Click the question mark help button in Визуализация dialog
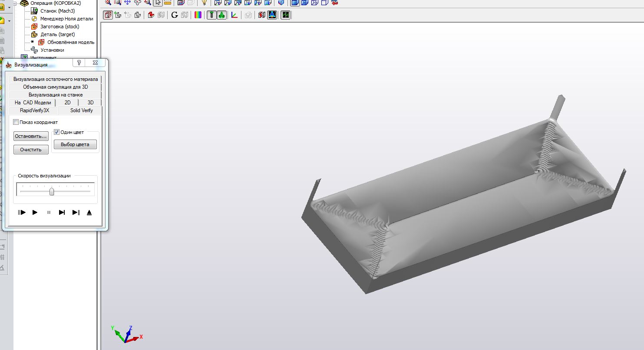This screenshot has height=350, width=644. 79,63
